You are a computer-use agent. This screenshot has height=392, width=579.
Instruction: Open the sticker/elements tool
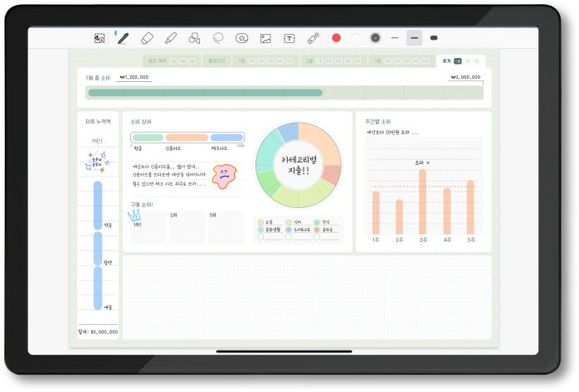pos(241,38)
